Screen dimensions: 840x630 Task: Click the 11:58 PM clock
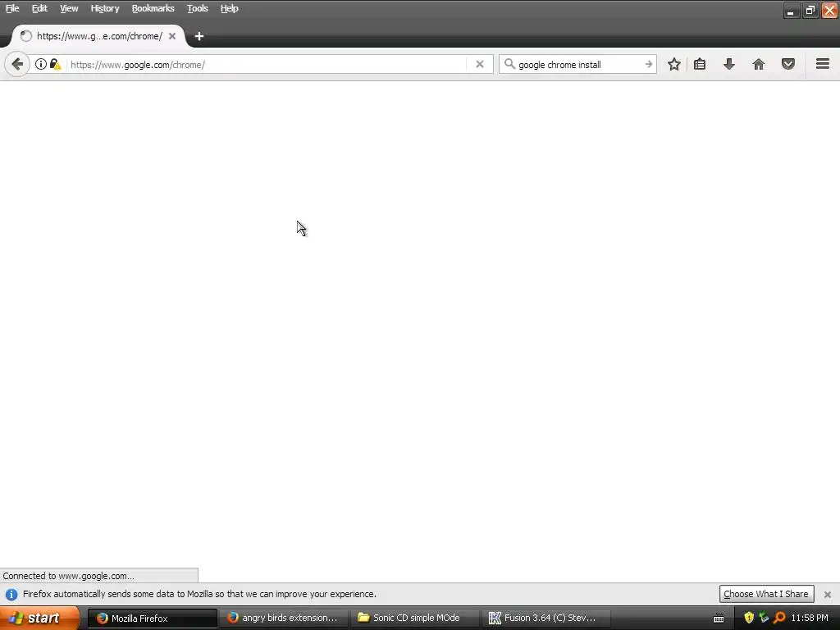point(810,618)
